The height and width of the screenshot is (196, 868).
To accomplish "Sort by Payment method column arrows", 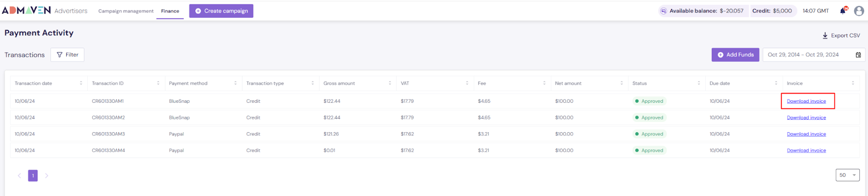I will (x=235, y=83).
